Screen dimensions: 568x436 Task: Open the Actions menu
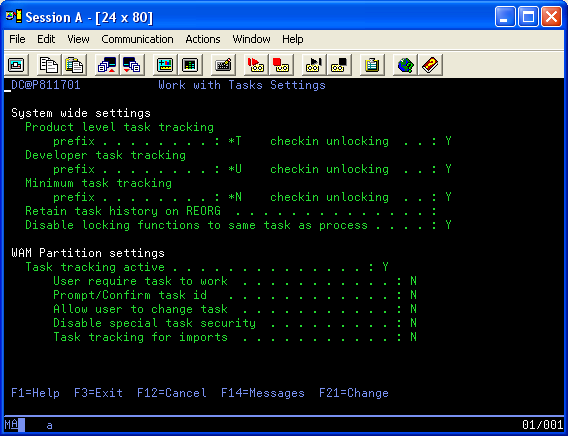[x=203, y=39]
